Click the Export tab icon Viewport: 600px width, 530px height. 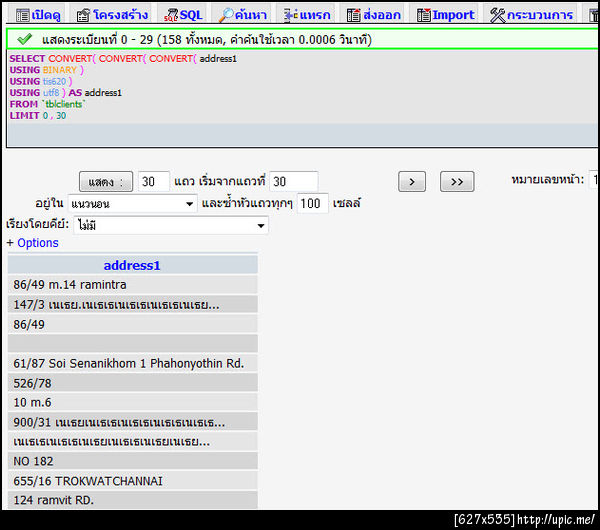(x=354, y=15)
